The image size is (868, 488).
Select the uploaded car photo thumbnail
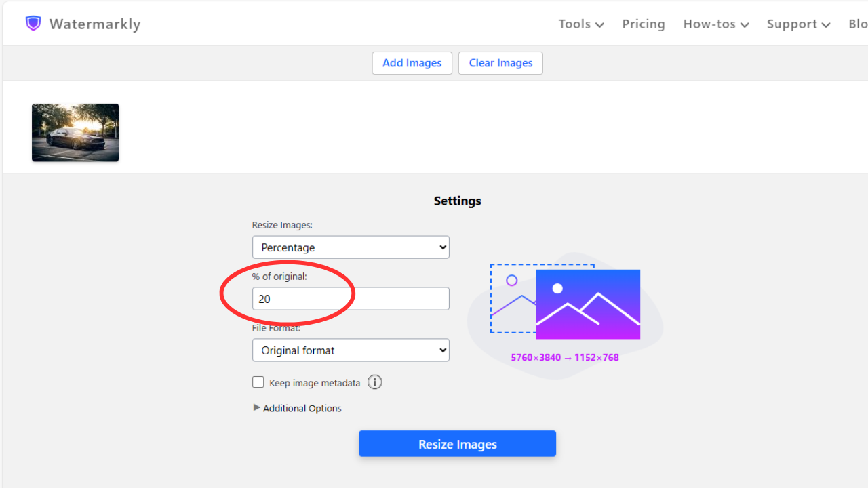75,133
